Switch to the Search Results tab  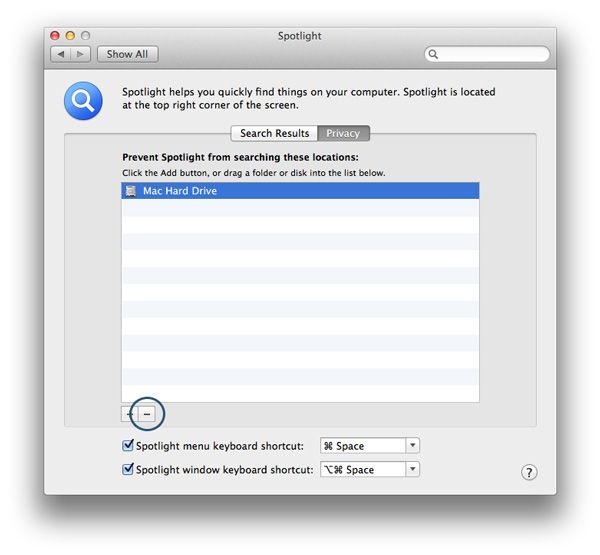coord(274,133)
